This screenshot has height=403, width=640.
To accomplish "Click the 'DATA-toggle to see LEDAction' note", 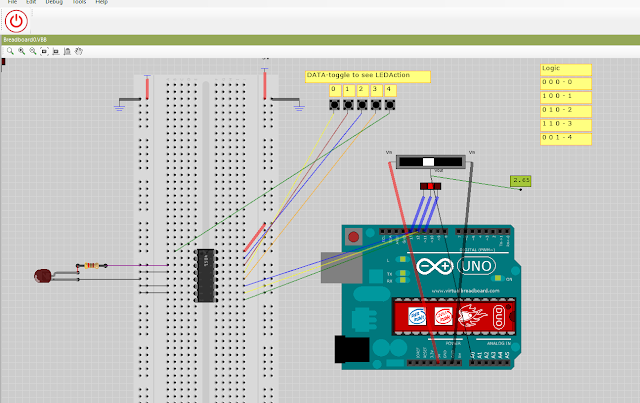I will (x=368, y=77).
